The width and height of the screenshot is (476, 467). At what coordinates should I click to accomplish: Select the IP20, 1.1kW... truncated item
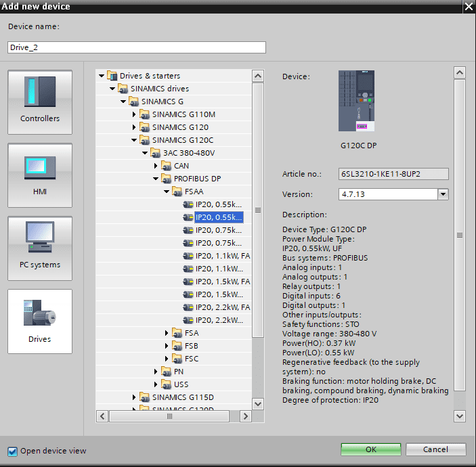pos(219,269)
